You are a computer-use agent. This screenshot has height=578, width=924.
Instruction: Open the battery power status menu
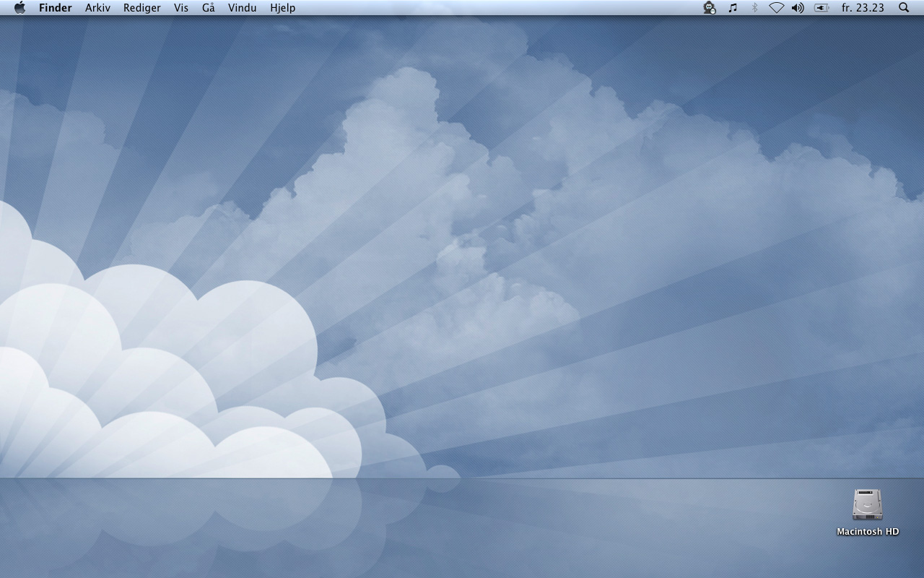(821, 8)
